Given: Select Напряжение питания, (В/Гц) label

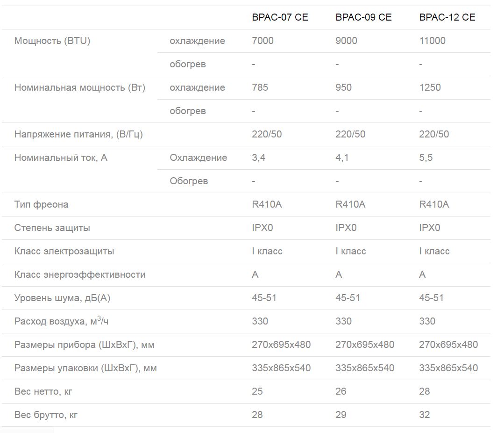Looking at the screenshot, I should (78, 134).
